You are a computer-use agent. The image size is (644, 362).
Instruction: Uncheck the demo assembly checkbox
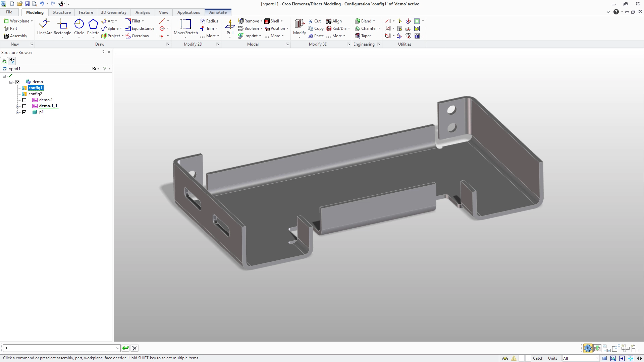point(17,82)
